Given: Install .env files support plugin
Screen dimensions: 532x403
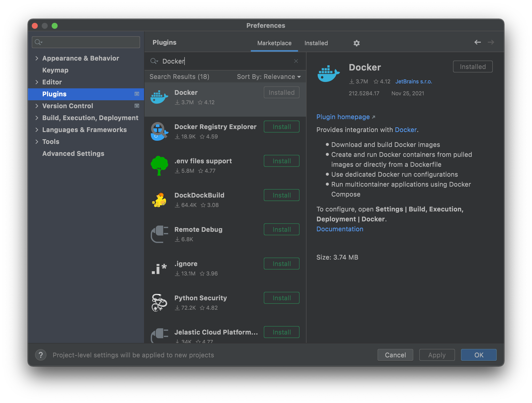Looking at the screenshot, I should point(281,161).
